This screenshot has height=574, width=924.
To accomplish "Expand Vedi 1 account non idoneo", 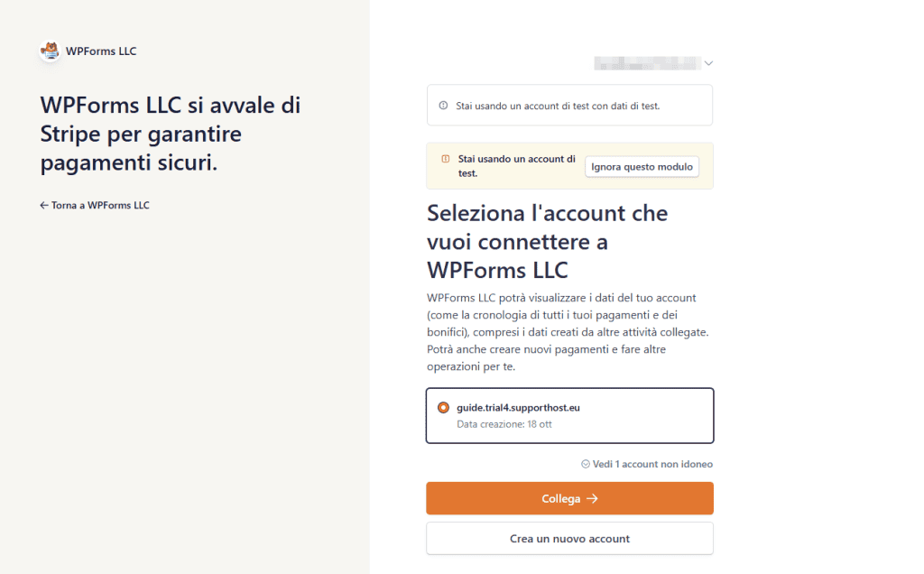I will coord(649,463).
